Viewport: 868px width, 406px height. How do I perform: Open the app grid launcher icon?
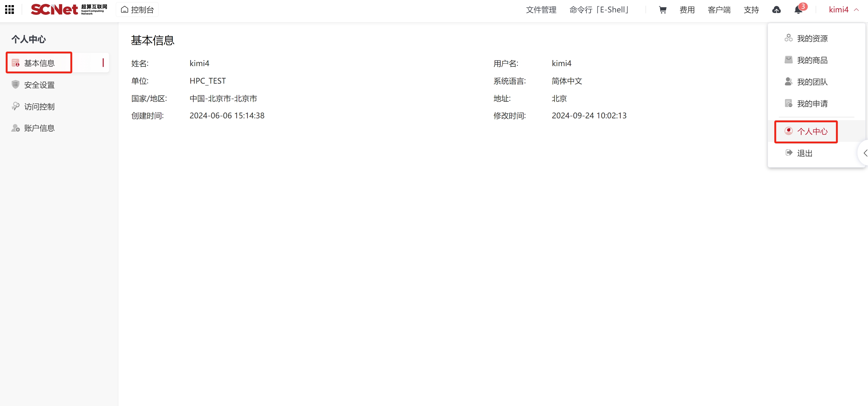click(9, 9)
